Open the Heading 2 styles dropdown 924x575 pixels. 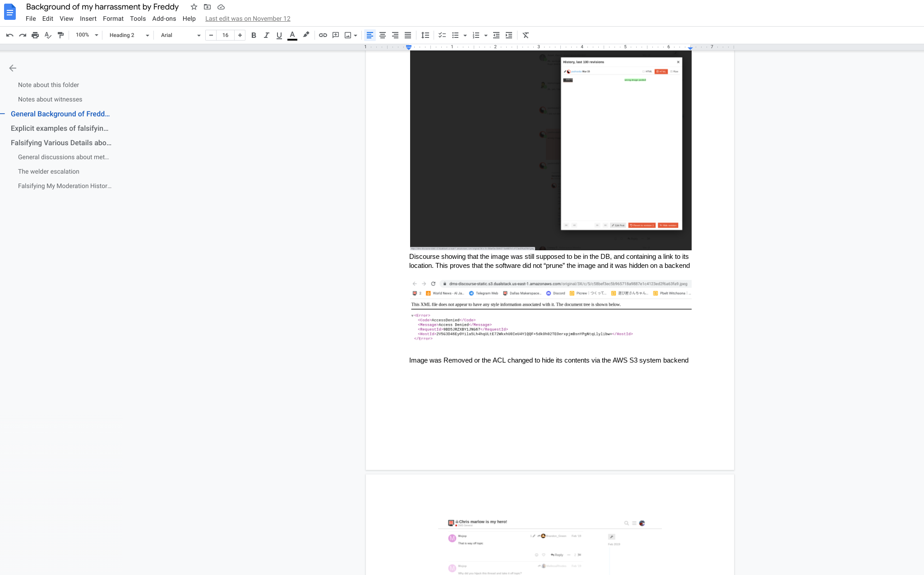(129, 35)
